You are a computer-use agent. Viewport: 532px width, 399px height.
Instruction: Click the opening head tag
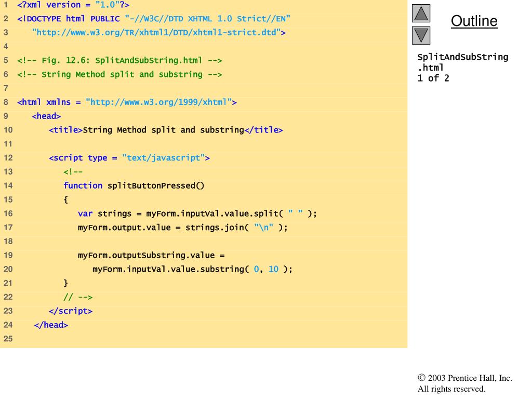click(x=46, y=116)
